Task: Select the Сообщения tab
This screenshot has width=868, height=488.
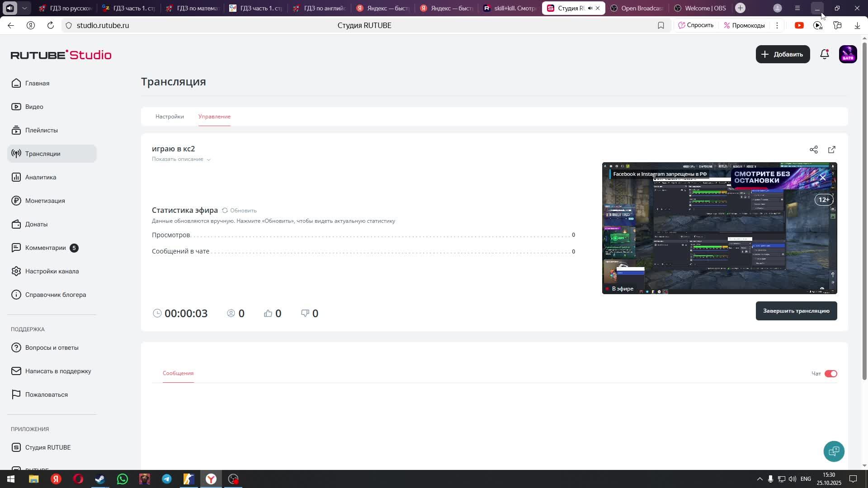Action: tap(178, 373)
